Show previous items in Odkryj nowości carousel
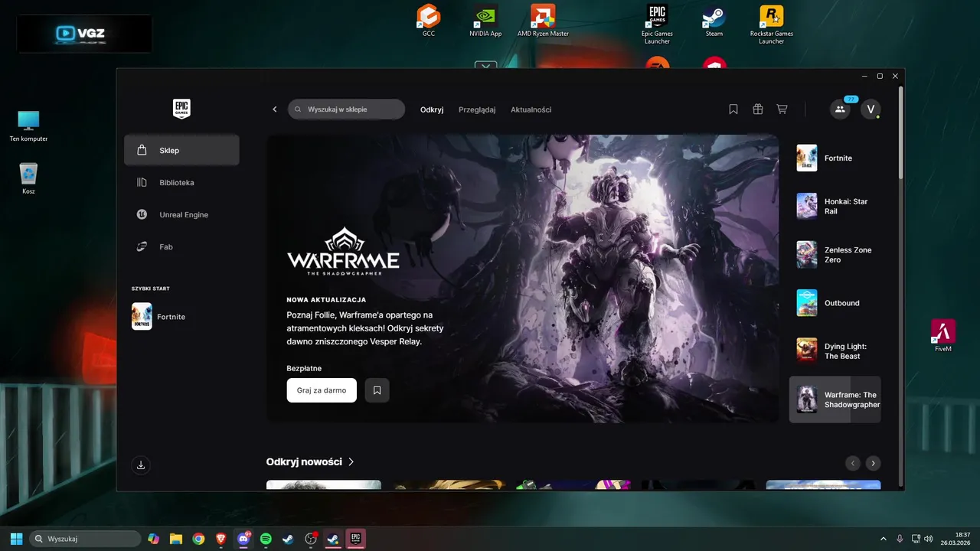 coord(853,463)
